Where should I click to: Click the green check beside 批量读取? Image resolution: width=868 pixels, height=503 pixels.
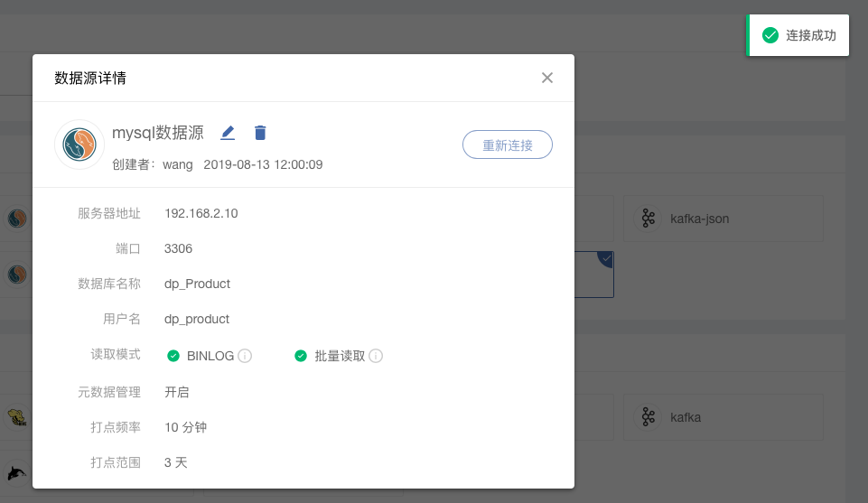pyautogui.click(x=301, y=356)
